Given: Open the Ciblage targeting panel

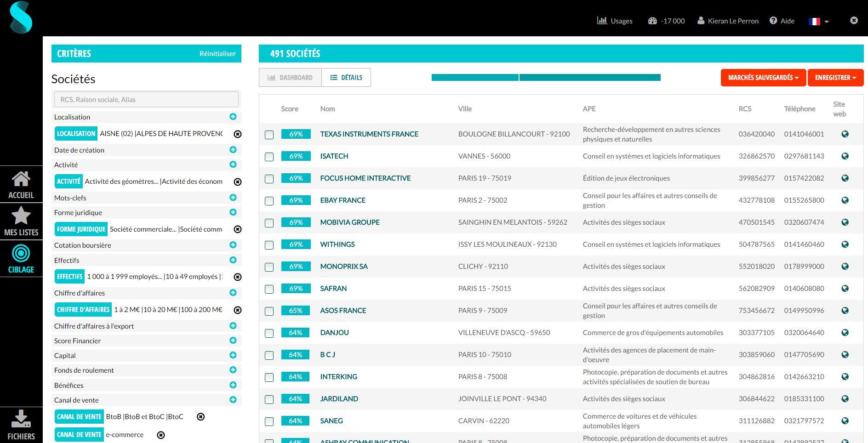Looking at the screenshot, I should point(21,257).
